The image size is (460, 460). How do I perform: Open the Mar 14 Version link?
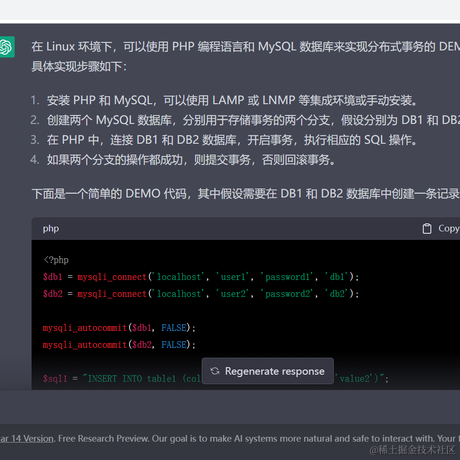point(27,438)
